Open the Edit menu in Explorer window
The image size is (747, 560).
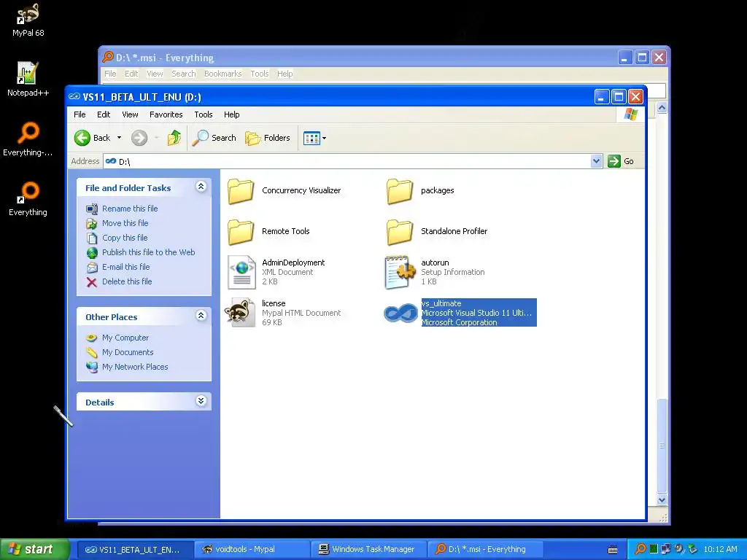104,114
